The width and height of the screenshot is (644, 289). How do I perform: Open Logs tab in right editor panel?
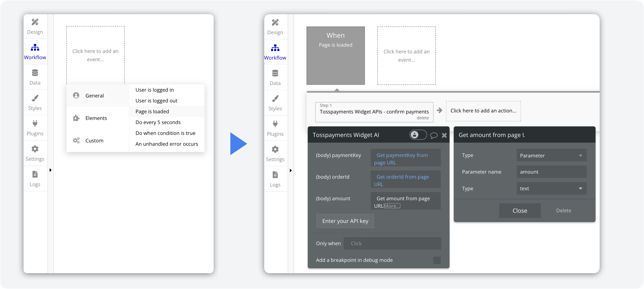(x=275, y=179)
